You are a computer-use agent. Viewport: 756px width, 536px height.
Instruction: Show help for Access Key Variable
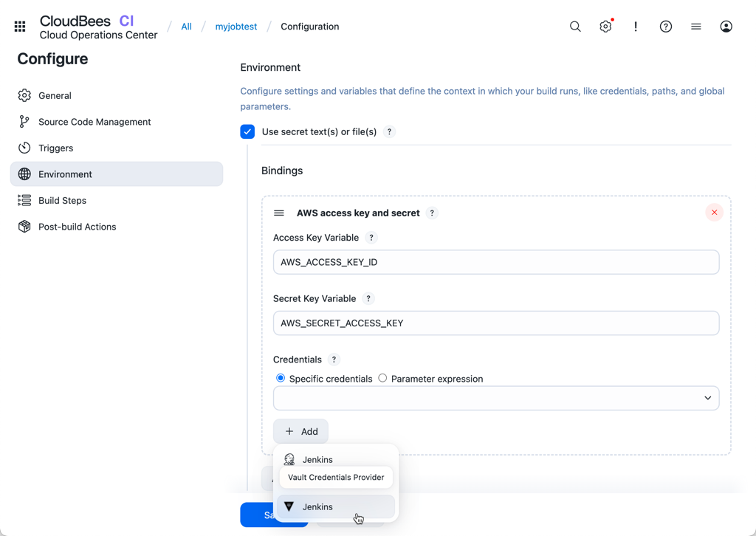pos(371,238)
